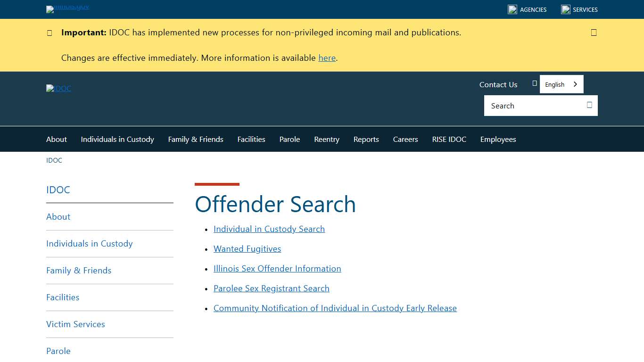Expand the English language dropdown
Screen dimensions: 644x362
561,84
